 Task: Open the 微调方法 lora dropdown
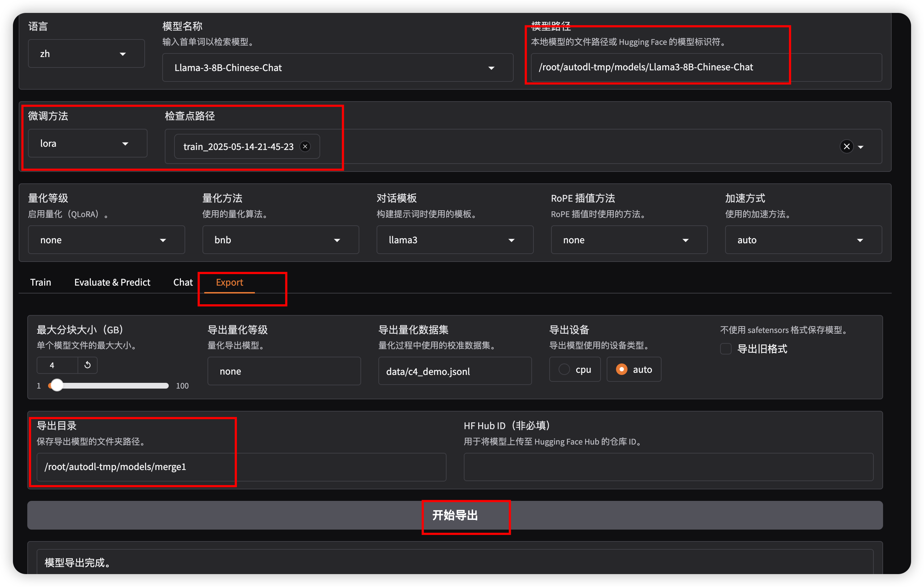coord(87,144)
